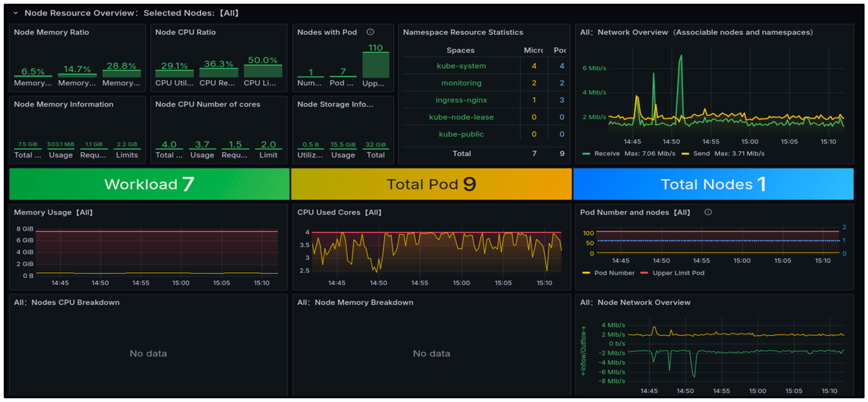Sort table by Micro column header
Viewport: 868px width, 402px height.
534,50
